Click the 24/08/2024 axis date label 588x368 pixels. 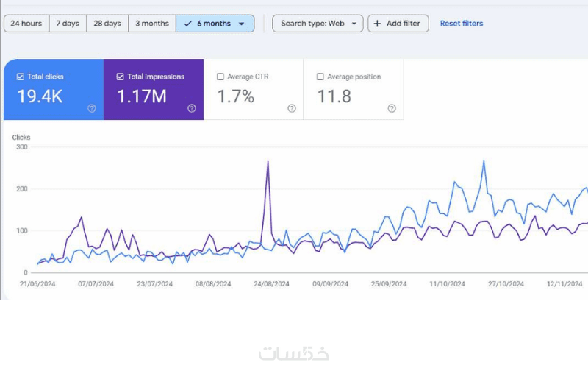[x=271, y=284]
